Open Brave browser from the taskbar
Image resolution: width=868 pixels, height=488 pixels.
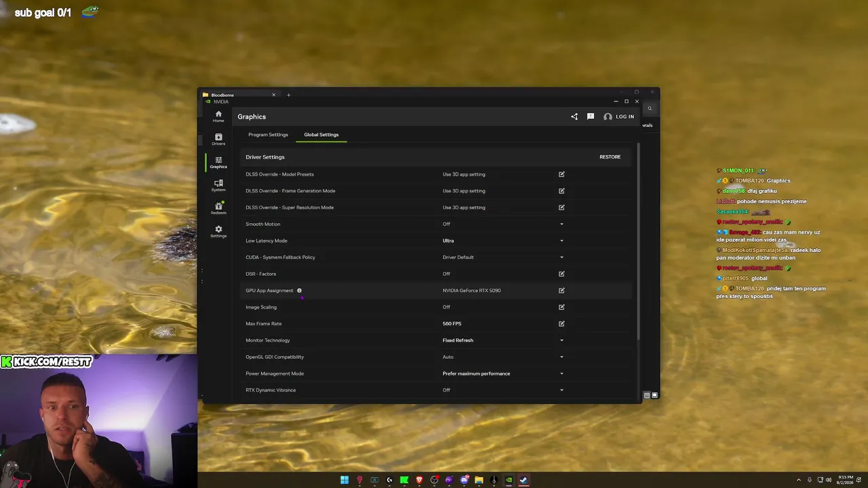(x=419, y=480)
